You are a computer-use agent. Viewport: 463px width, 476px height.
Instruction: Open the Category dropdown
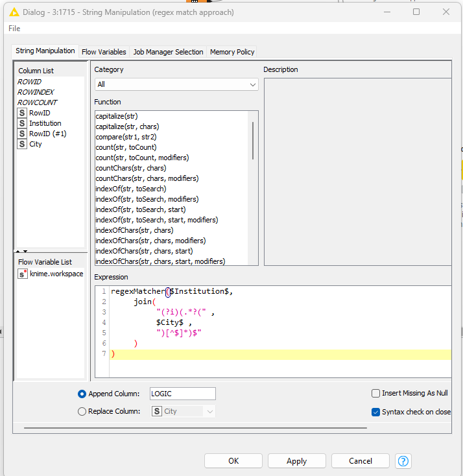click(176, 84)
